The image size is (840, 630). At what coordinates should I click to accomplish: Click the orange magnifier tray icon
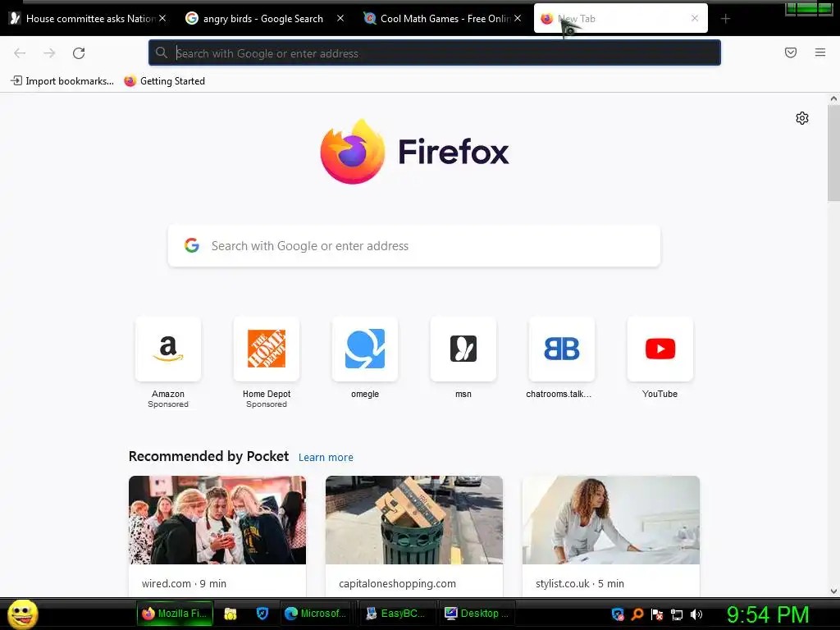pyautogui.click(x=637, y=614)
